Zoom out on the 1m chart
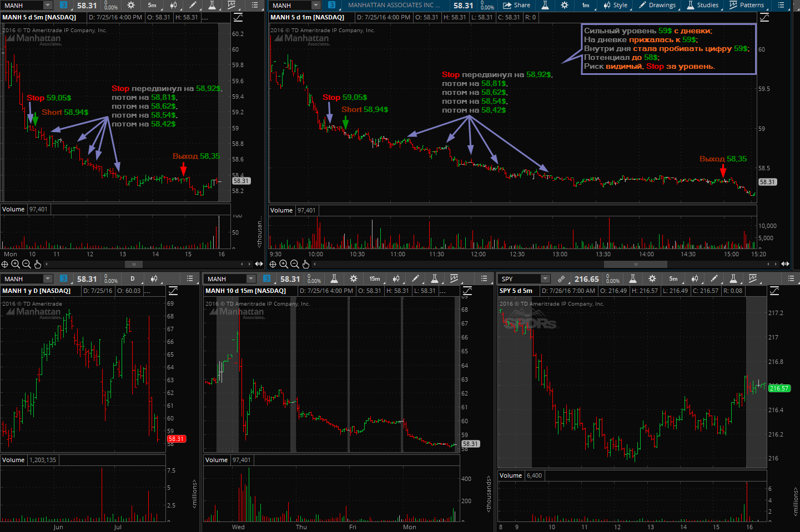The width and height of the screenshot is (800, 532). coord(295,264)
